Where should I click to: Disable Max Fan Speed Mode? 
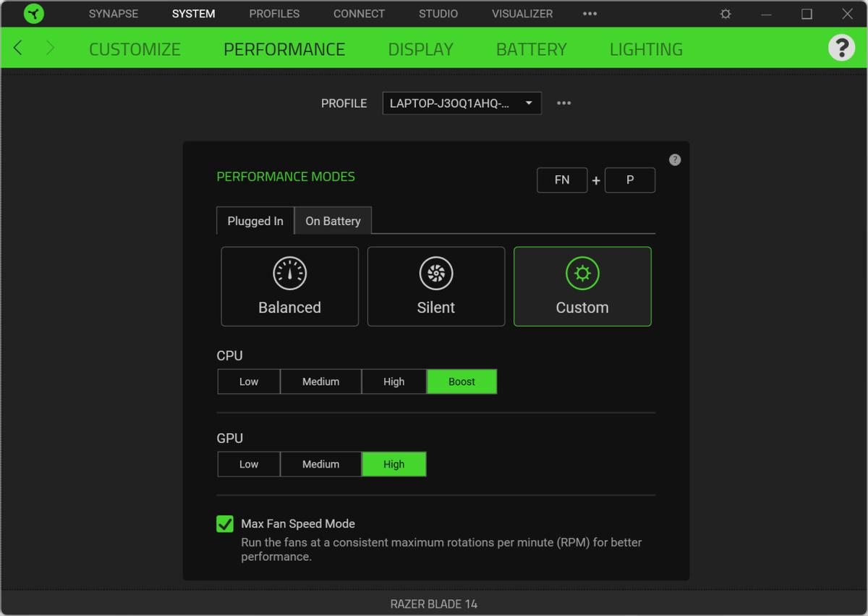225,523
